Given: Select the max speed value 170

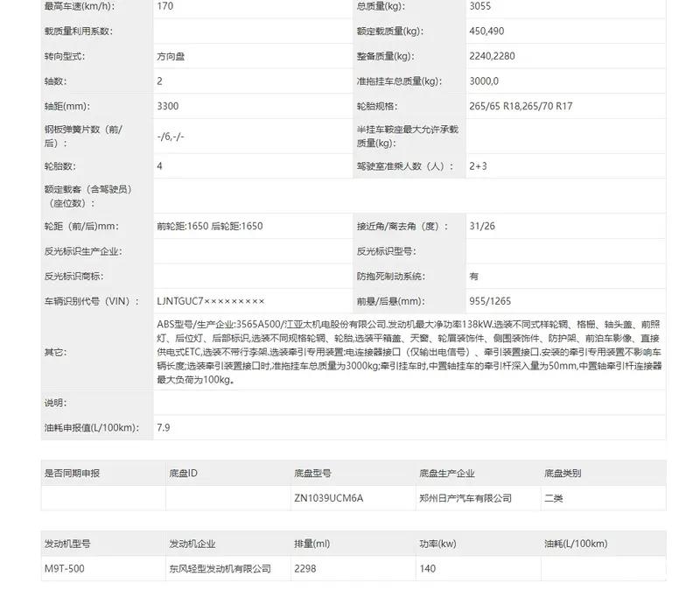Looking at the screenshot, I should 164,6.
